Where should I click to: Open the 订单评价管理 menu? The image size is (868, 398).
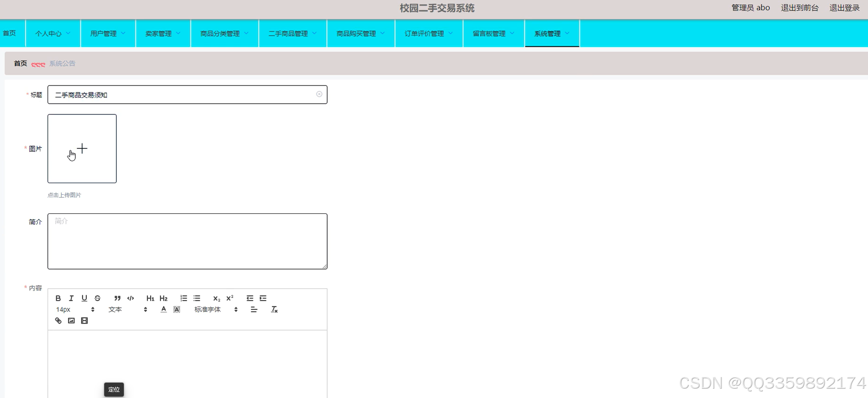pos(429,33)
